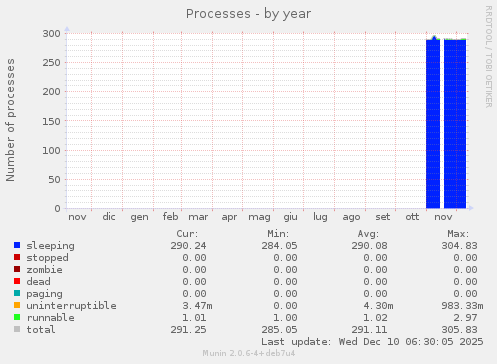The height and width of the screenshot is (364, 497).
Task: Click the x-axis month label 'mar'
Action: 198,217
